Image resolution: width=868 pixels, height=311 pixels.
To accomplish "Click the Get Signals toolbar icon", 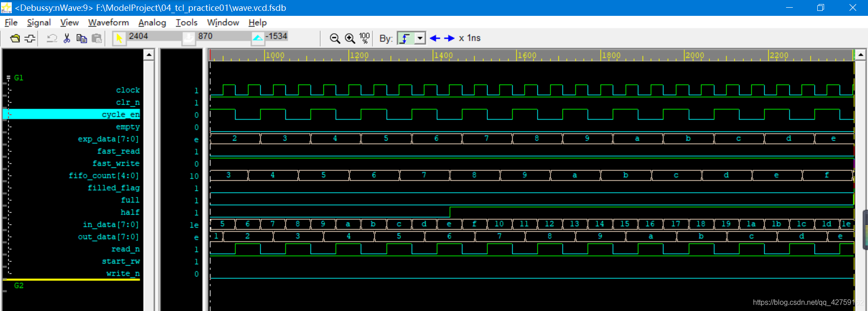I will [x=30, y=38].
